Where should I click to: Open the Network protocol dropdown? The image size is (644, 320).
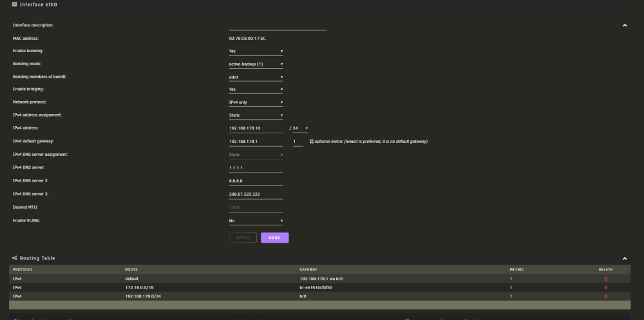256,102
